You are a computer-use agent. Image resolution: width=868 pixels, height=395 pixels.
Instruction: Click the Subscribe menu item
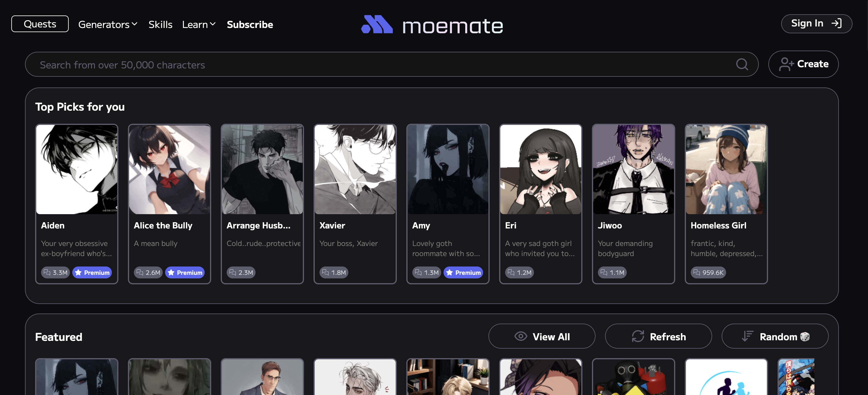click(x=250, y=24)
